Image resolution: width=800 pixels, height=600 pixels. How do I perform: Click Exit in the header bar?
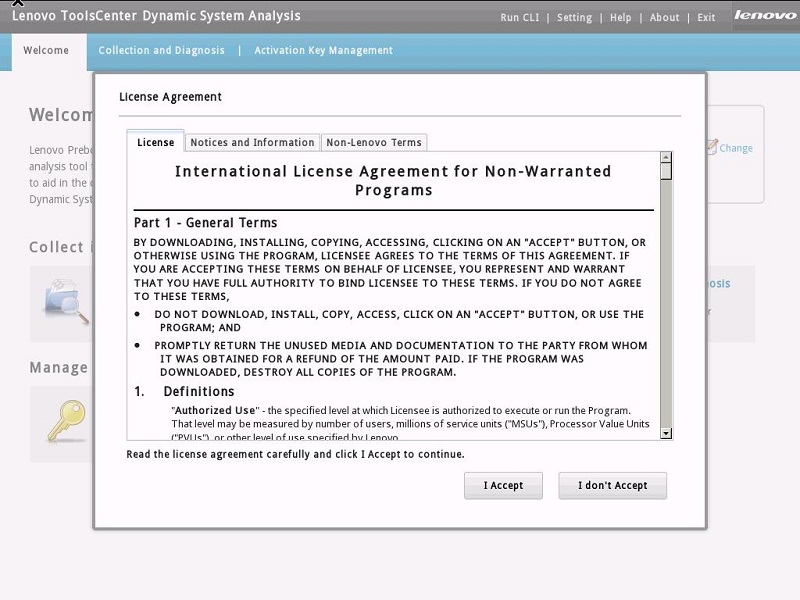click(706, 18)
